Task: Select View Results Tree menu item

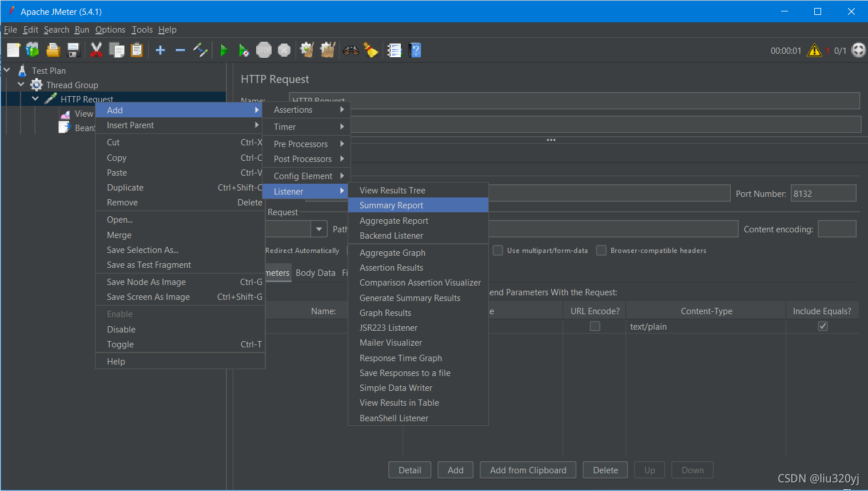Action: click(x=418, y=191)
